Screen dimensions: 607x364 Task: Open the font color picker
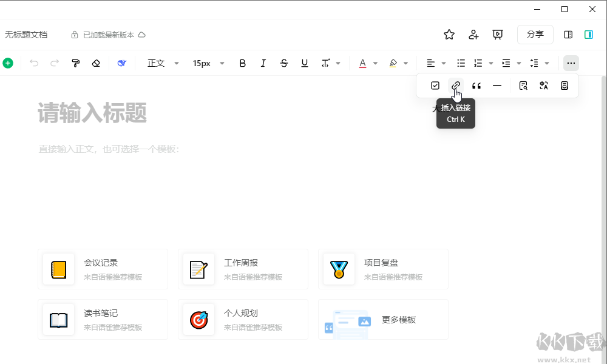362,62
